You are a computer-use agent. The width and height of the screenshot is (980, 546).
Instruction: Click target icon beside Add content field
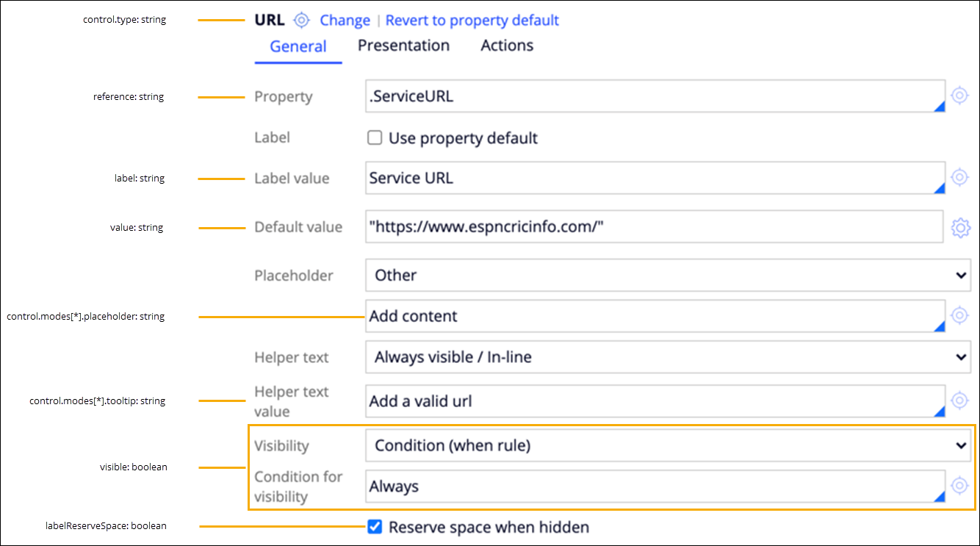[x=959, y=315]
